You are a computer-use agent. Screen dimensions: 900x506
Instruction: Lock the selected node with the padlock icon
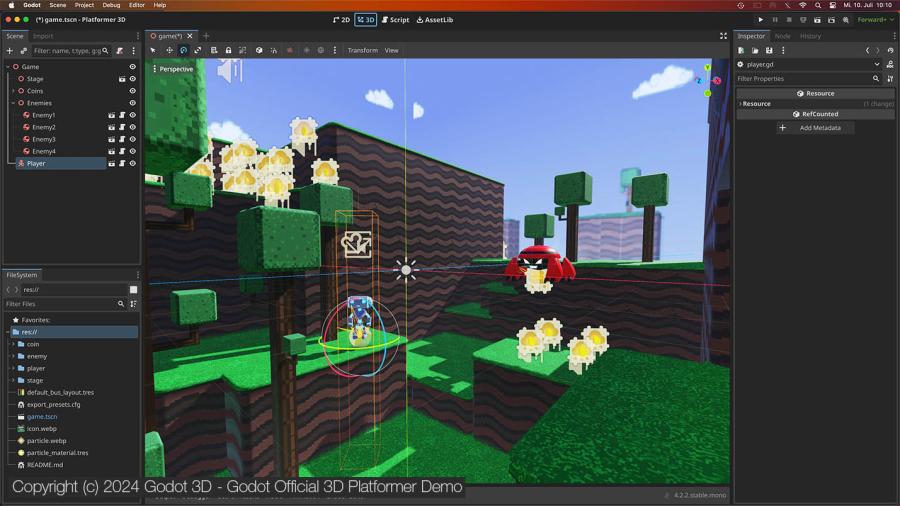point(228,50)
